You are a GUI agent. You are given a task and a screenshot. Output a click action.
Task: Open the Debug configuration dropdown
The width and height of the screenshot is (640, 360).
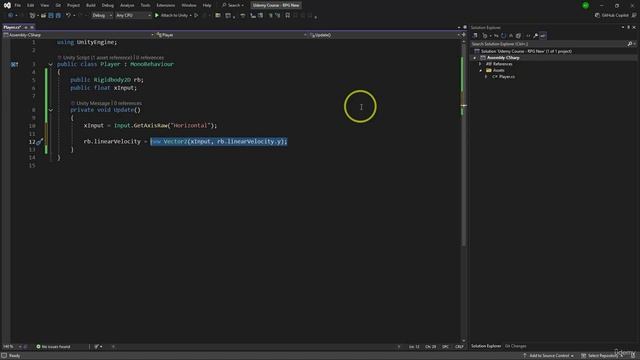coord(102,16)
